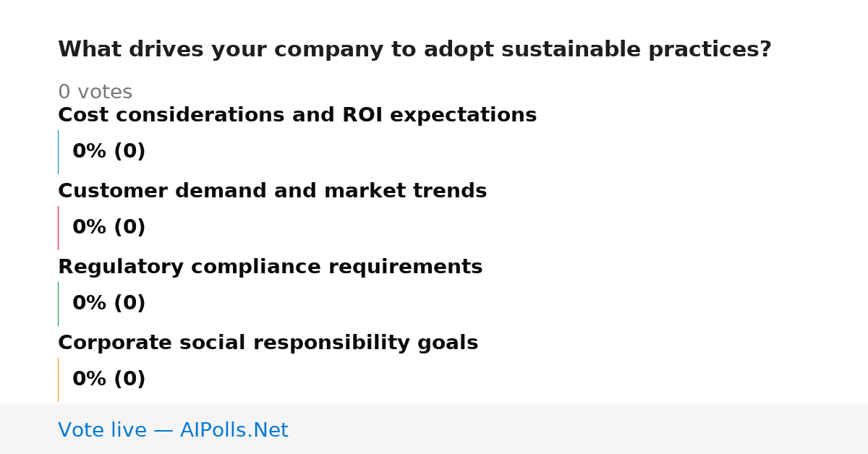868x454 pixels.
Task: Click the word goals in fourth option
Action: 448,344
